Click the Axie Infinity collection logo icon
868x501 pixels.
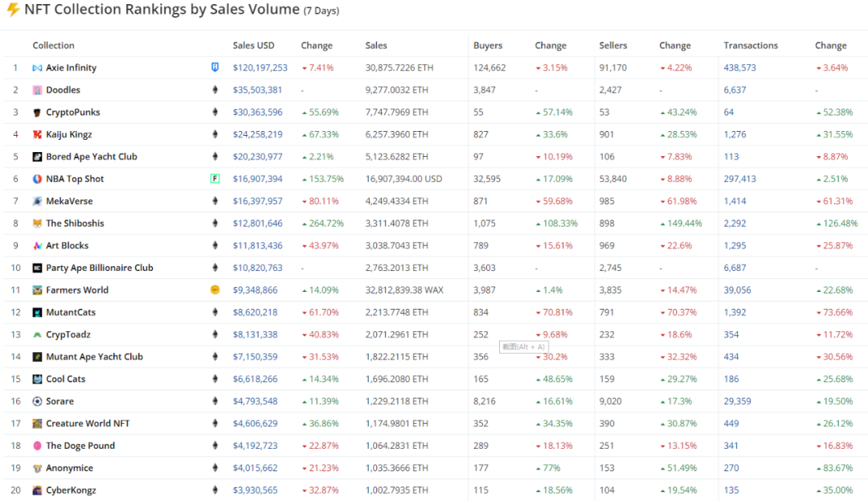pos(37,68)
